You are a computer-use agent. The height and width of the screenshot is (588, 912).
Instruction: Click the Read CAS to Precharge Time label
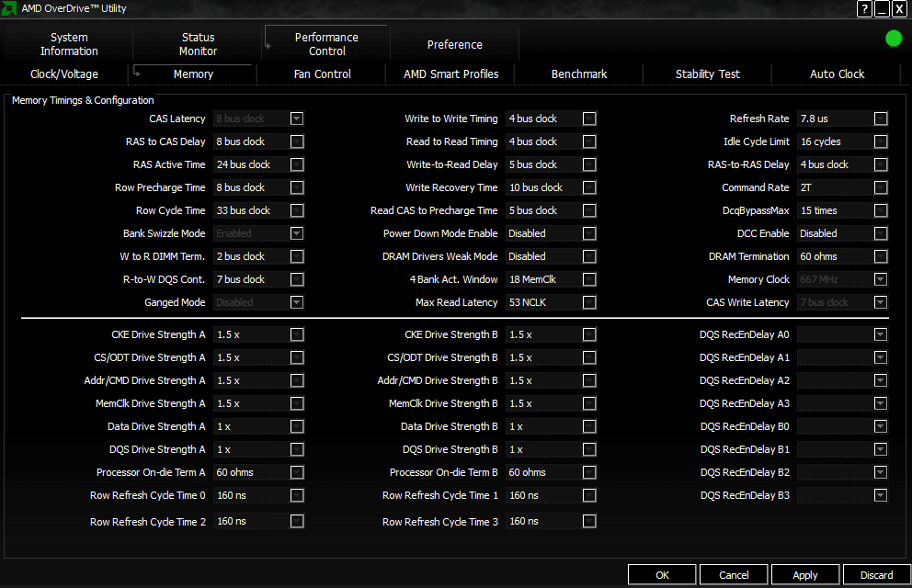click(x=434, y=210)
